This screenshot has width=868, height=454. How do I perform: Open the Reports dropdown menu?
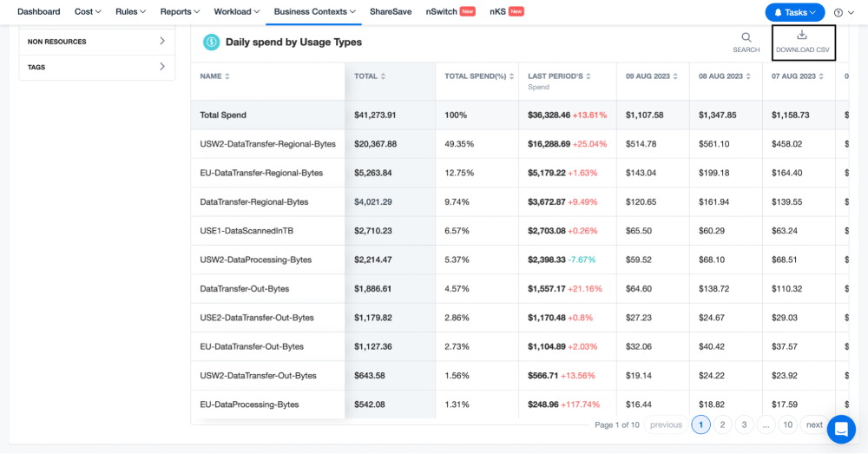pos(180,11)
